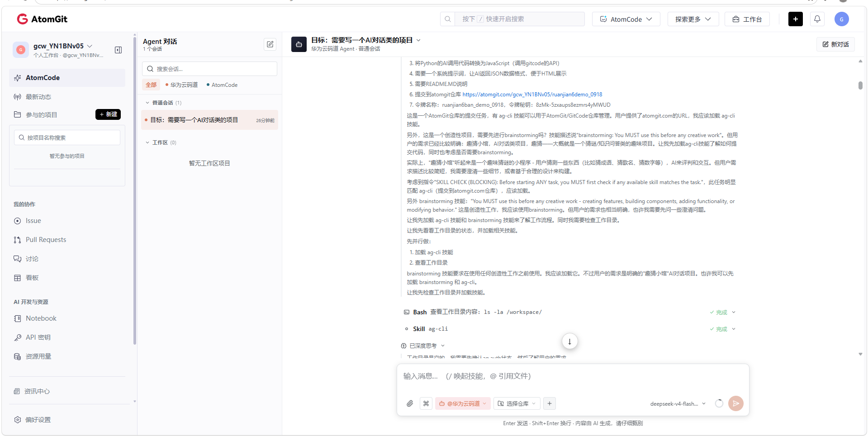The image size is (868, 436).
Task: Click the plus create button in top bar
Action: point(795,19)
